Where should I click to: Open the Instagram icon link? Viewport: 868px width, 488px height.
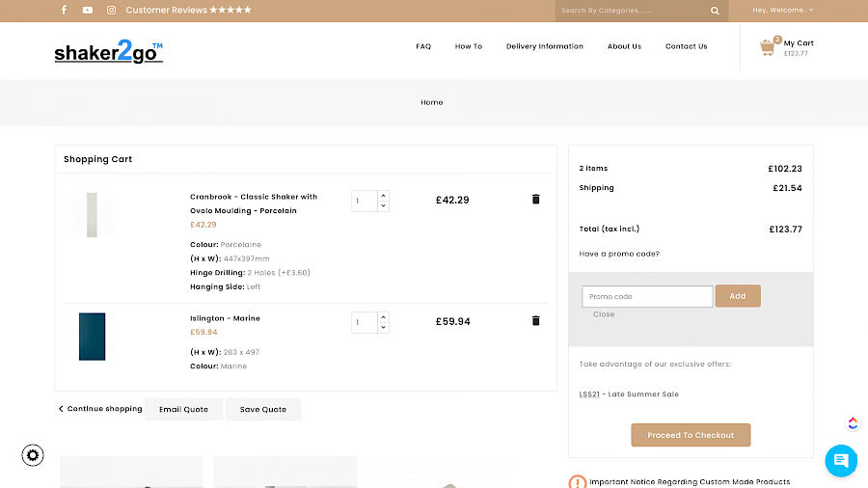111,10
